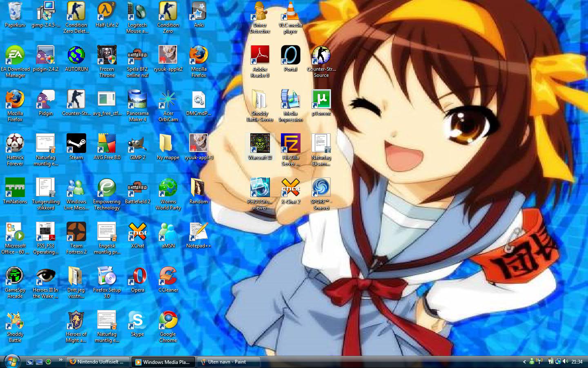Screen dimensions: 588x368
Task: Select the Team Fortress 2 icon
Action: tap(76, 232)
